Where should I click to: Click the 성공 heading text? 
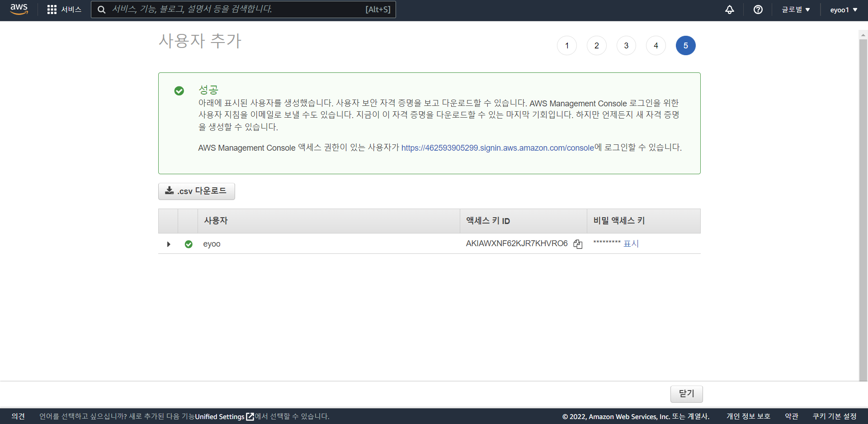click(x=208, y=90)
